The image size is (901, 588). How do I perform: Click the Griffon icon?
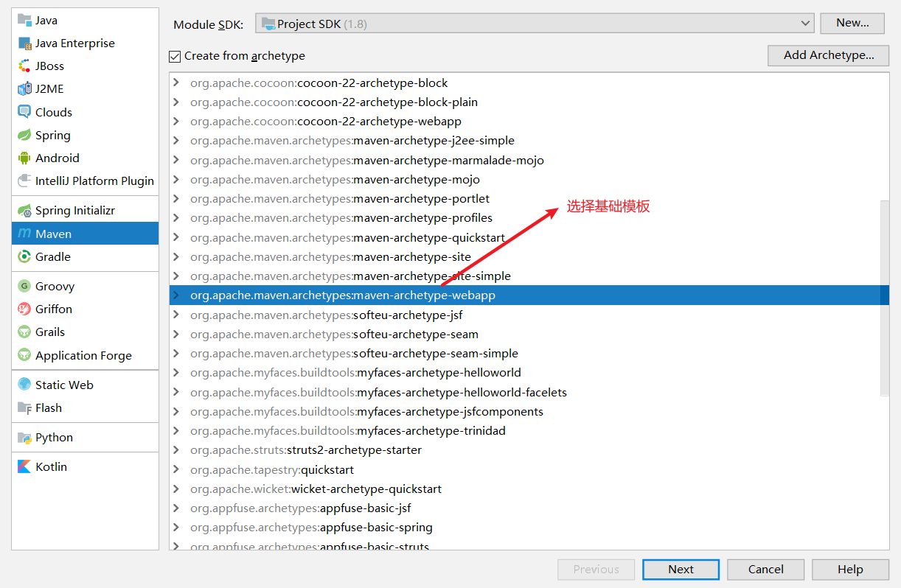pos(24,309)
